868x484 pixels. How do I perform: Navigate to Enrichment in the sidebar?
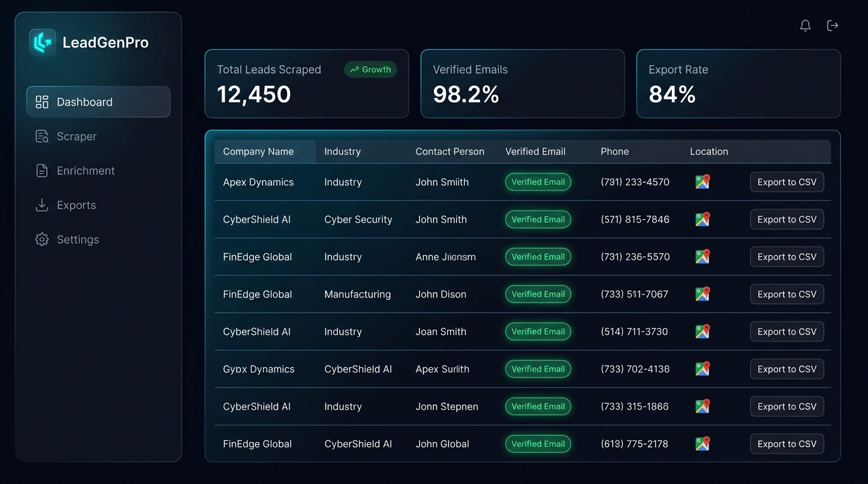(x=98, y=171)
